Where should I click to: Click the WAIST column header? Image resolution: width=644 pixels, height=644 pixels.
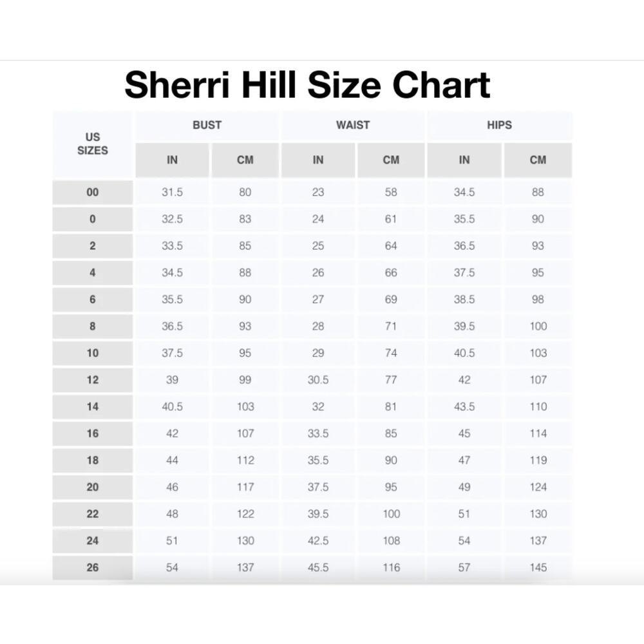[353, 125]
